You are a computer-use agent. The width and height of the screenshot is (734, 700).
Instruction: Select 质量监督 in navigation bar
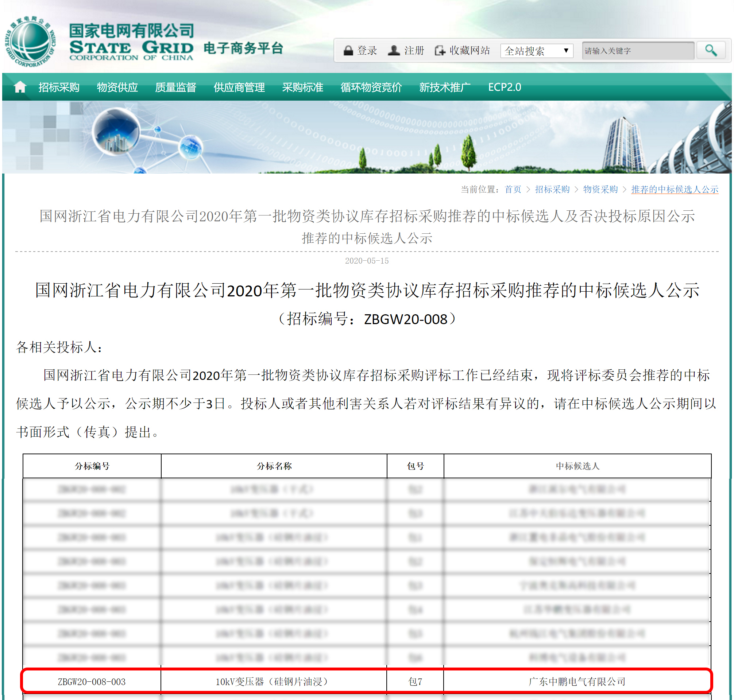(175, 87)
